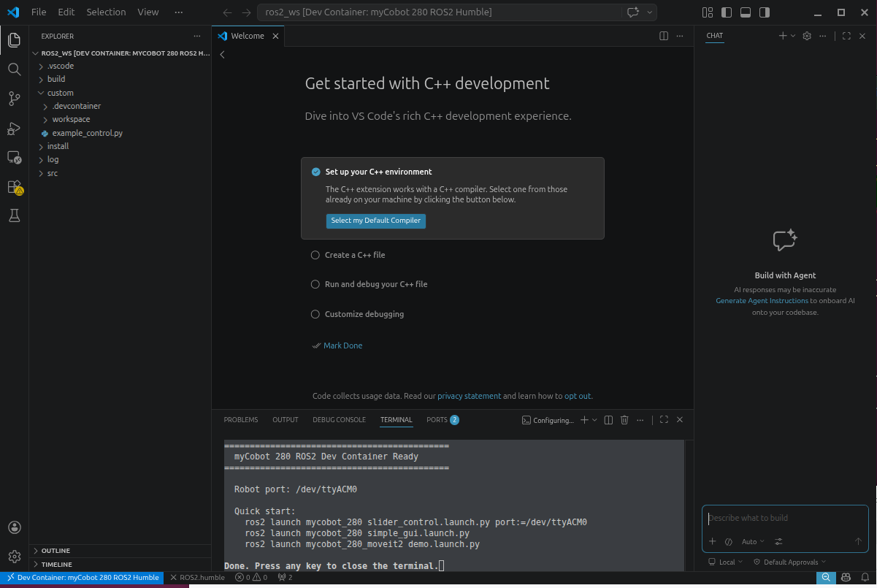Maximize the terminal panel size
The height and width of the screenshot is (588, 877).
click(x=664, y=420)
